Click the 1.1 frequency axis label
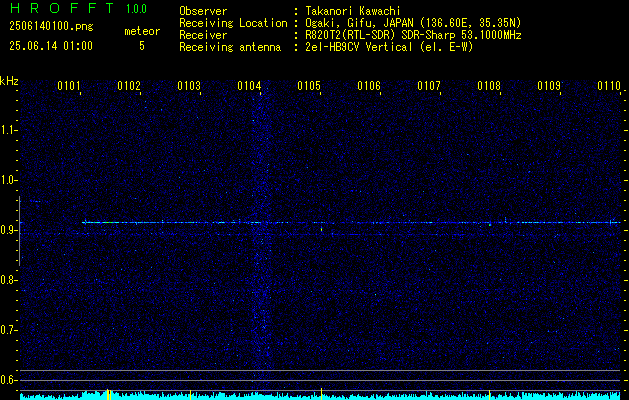This screenshot has width=629, height=400. [x=7, y=130]
